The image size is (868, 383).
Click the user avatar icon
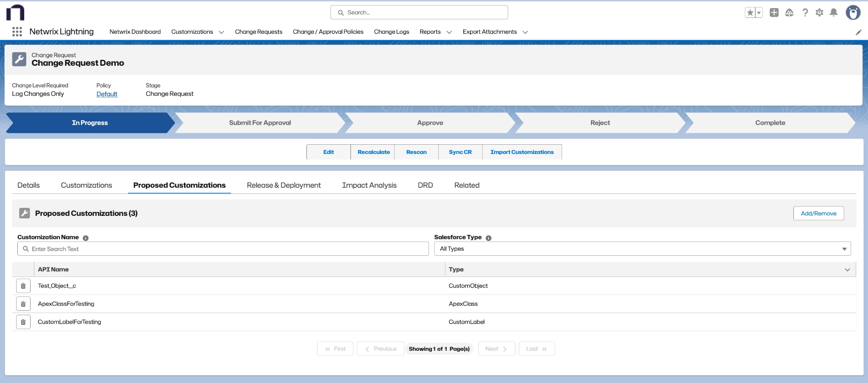click(x=853, y=12)
